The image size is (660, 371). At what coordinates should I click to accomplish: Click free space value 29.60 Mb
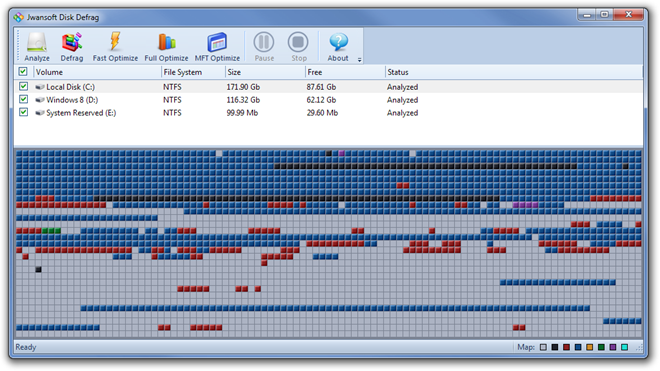[322, 113]
